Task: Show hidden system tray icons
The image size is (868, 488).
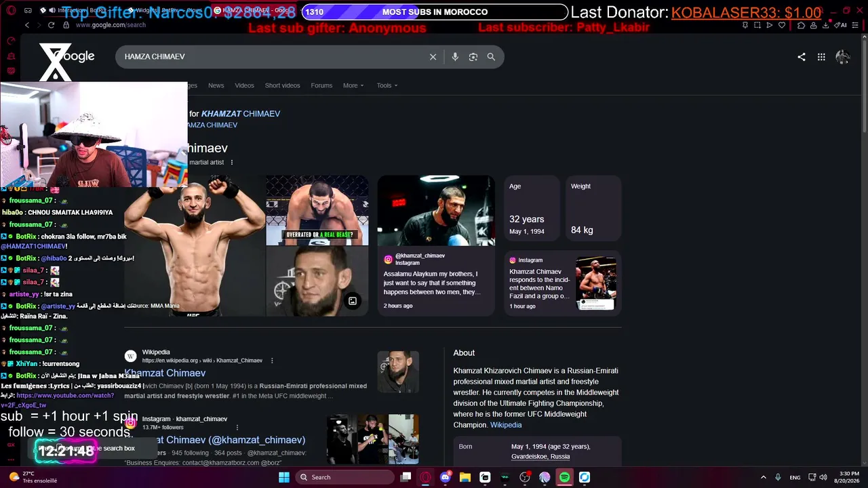Action: [x=763, y=477]
